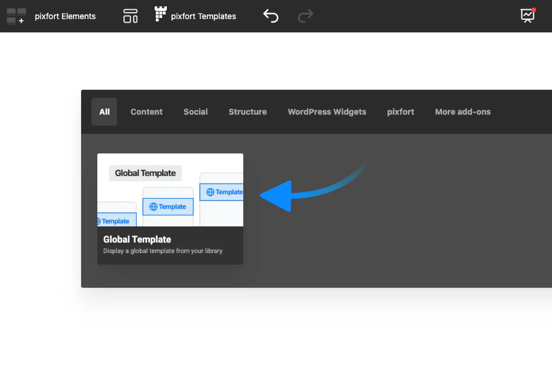Open the More add-ons tab
This screenshot has width=552, height=392.
[x=463, y=112]
